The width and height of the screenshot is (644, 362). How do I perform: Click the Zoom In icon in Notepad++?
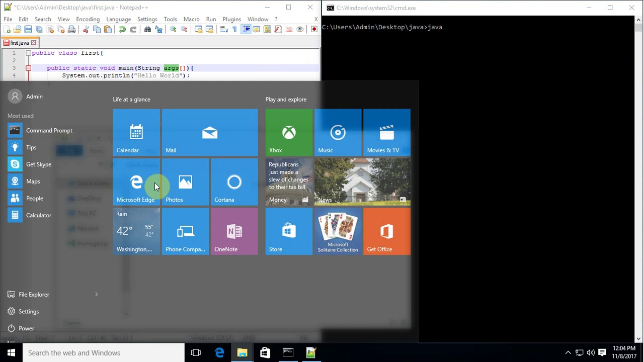[x=173, y=30]
